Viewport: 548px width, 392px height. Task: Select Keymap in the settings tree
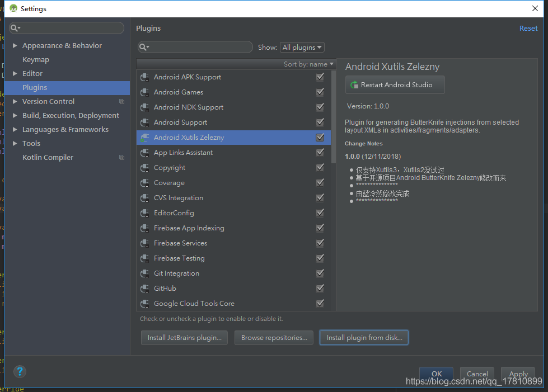[x=36, y=60]
